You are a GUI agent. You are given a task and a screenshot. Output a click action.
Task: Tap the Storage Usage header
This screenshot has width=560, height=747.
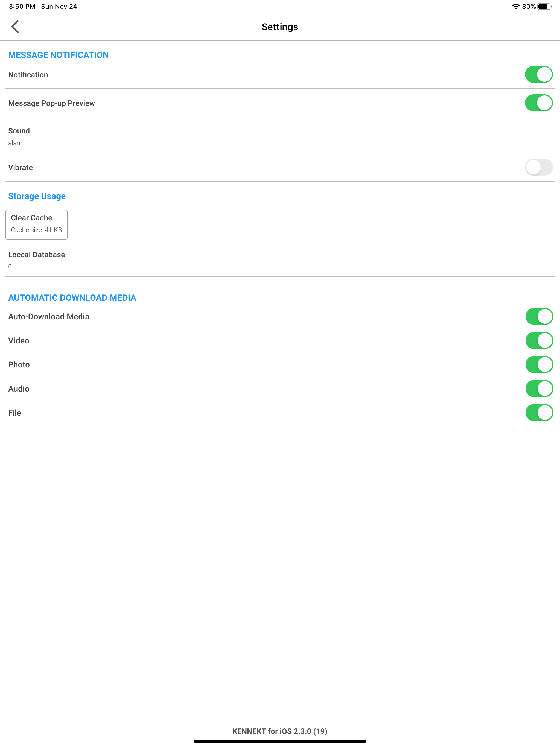pos(37,196)
